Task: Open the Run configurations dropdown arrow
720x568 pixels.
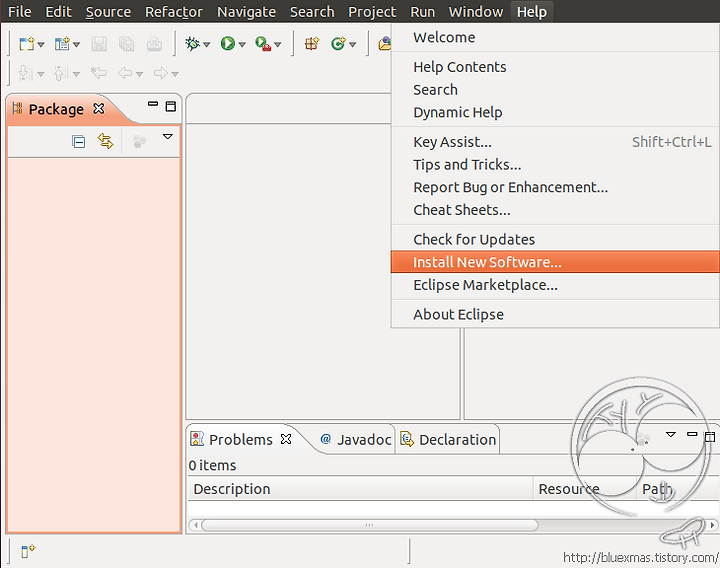Action: tap(242, 45)
